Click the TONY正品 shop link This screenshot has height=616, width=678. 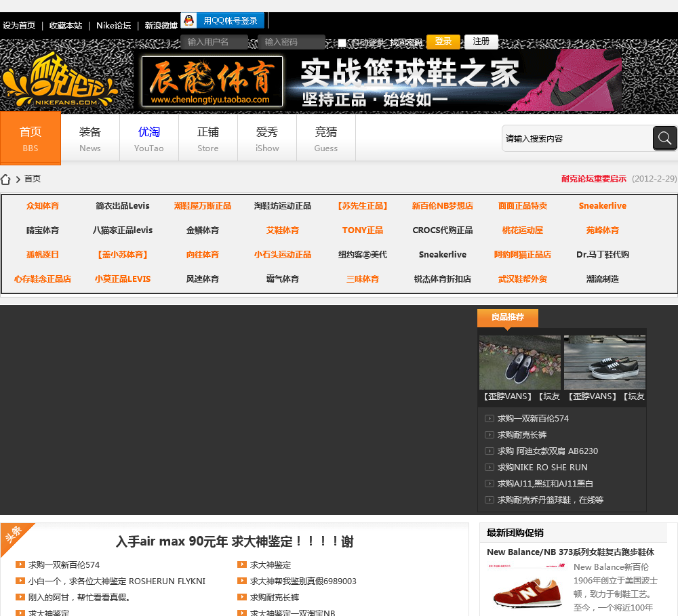point(362,230)
